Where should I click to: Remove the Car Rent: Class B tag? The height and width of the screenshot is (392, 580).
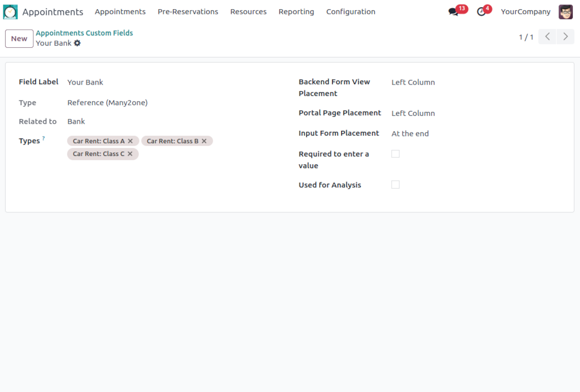[x=204, y=141]
